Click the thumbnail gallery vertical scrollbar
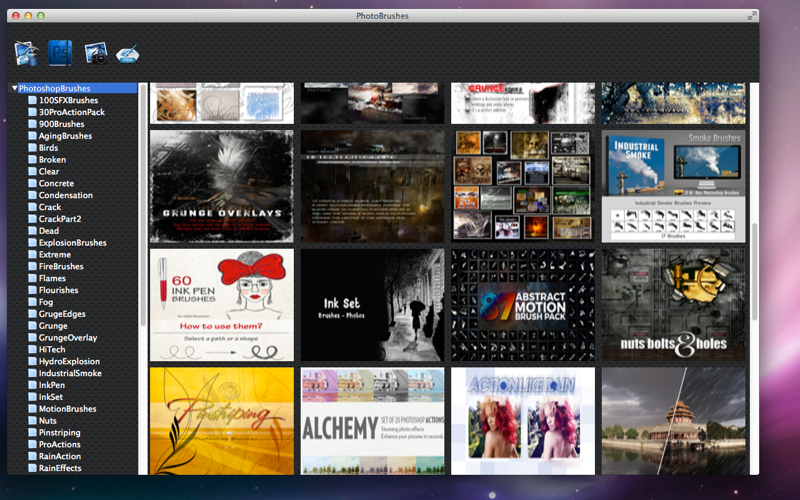 [x=755, y=271]
